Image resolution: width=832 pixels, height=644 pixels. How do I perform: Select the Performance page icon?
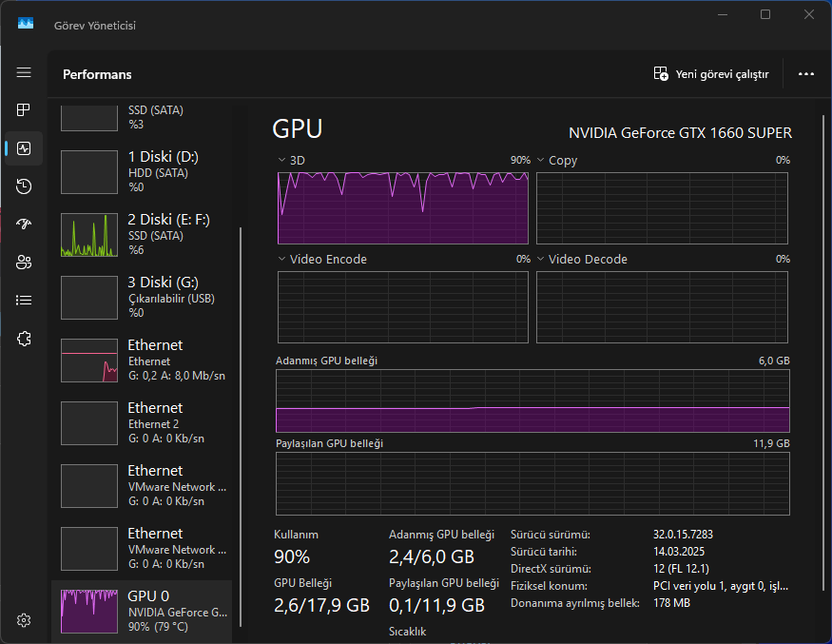point(24,148)
